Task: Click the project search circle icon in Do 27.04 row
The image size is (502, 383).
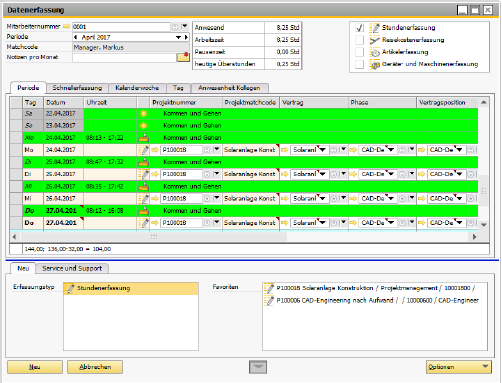Action: [x=207, y=223]
